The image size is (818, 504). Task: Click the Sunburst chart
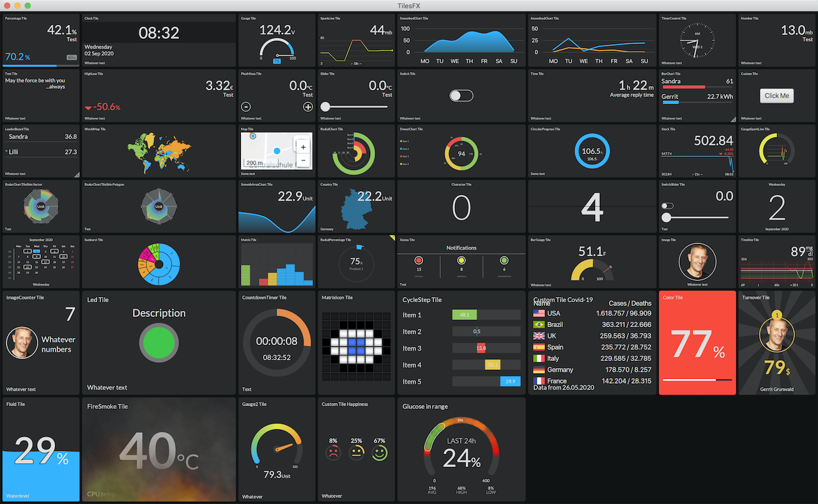point(158,263)
